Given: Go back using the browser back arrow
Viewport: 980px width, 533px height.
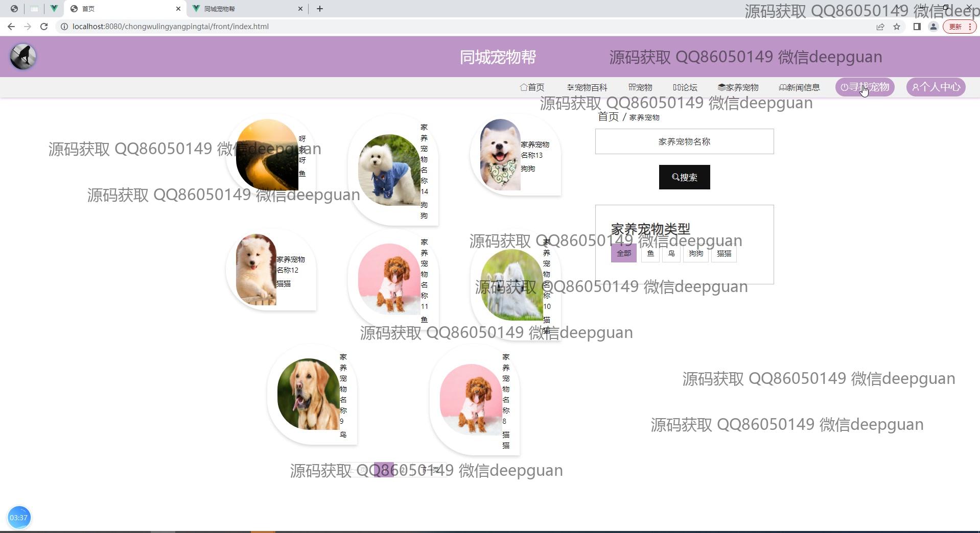Looking at the screenshot, I should pyautogui.click(x=11, y=27).
